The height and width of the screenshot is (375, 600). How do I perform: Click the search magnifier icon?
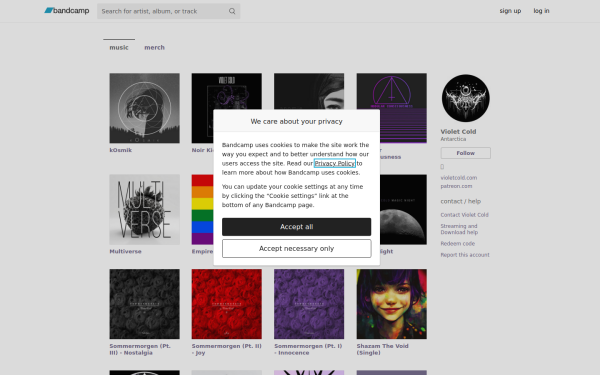point(232,11)
